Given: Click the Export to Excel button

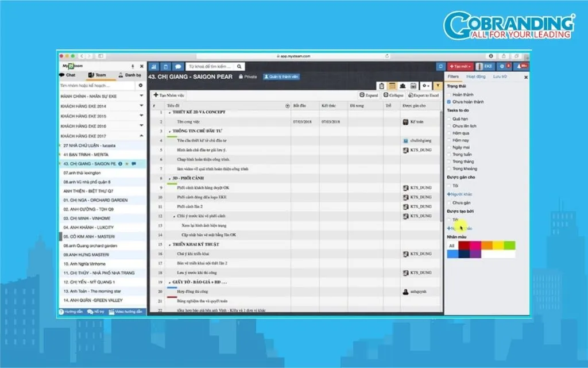Looking at the screenshot, I should tap(425, 95).
